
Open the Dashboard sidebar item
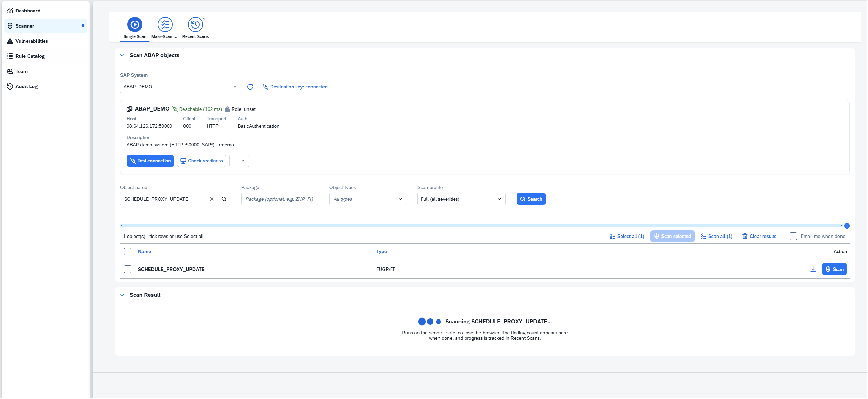(x=45, y=11)
